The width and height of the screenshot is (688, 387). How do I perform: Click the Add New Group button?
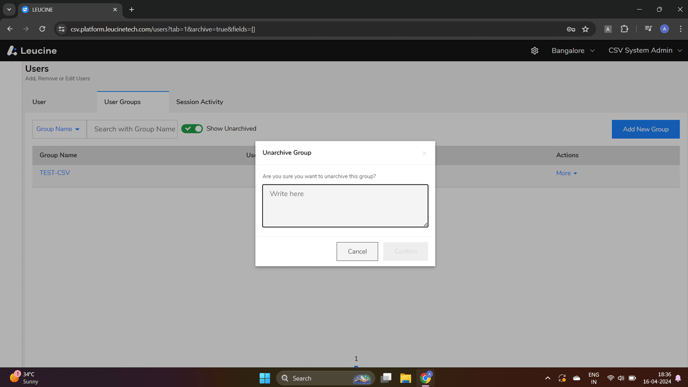tap(645, 129)
